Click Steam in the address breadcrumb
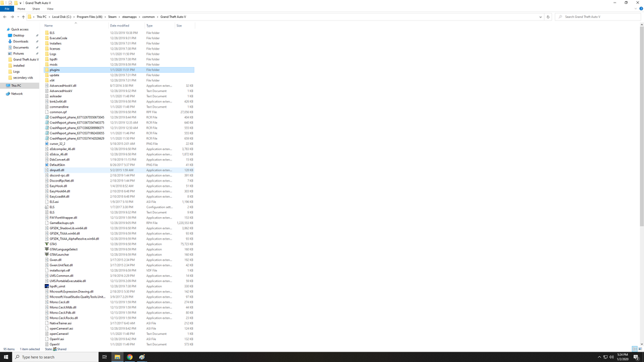Viewport: 644px width, 362px height. point(112,17)
